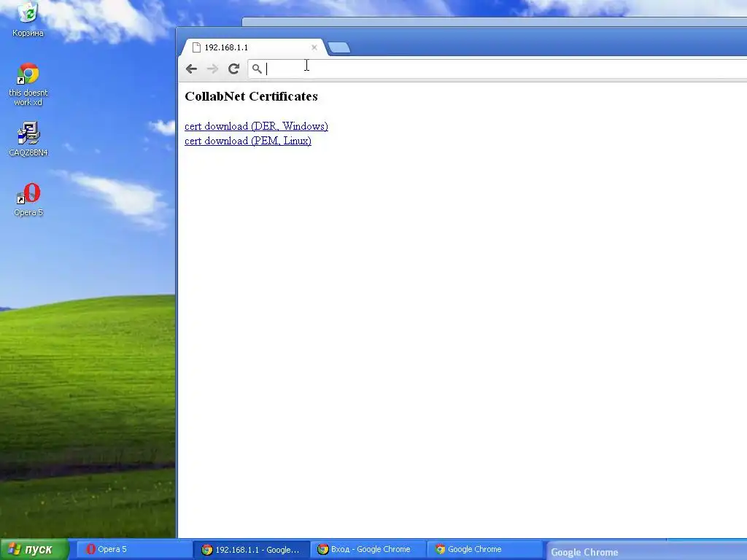The width and height of the screenshot is (747, 560).
Task: Click the CollabNet Certificates heading
Action: (251, 96)
